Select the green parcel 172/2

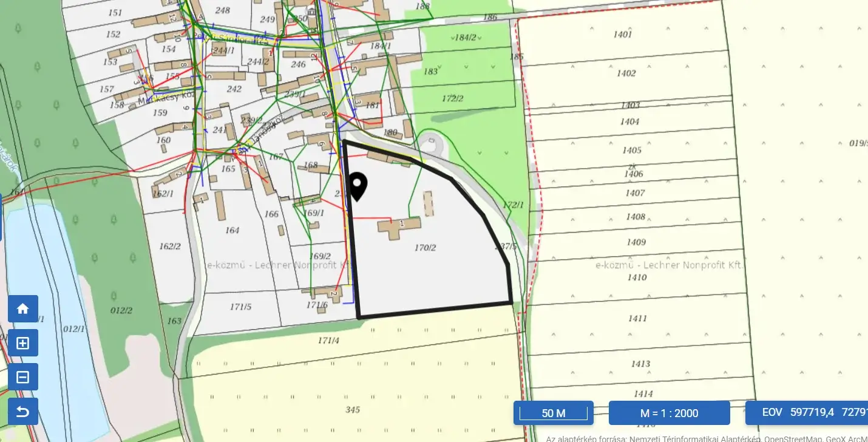click(452, 98)
